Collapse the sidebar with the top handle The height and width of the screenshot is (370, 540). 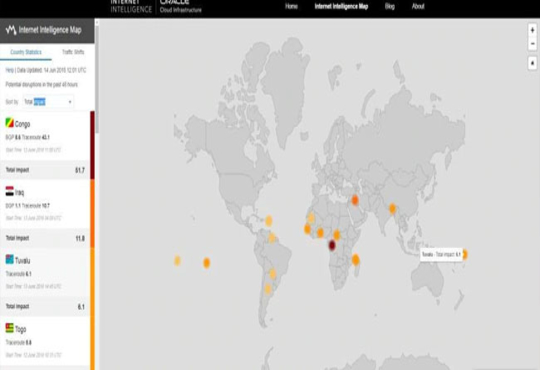coord(97,22)
